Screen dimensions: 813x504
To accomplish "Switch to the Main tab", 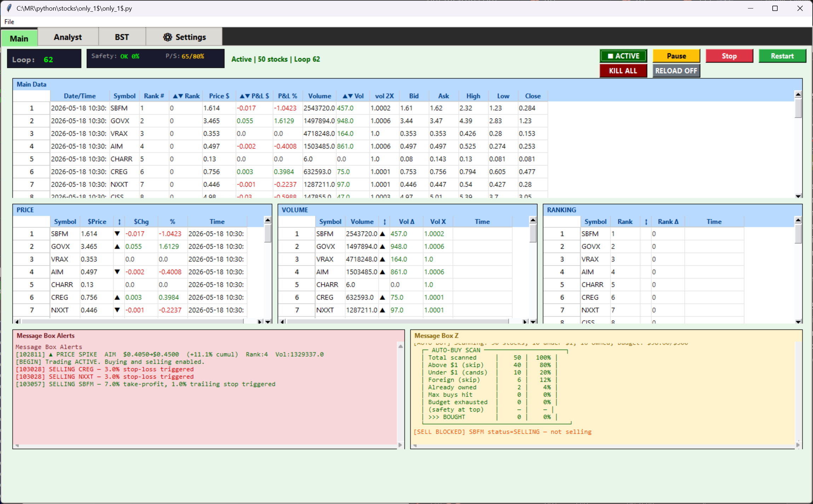I will pyautogui.click(x=19, y=38).
